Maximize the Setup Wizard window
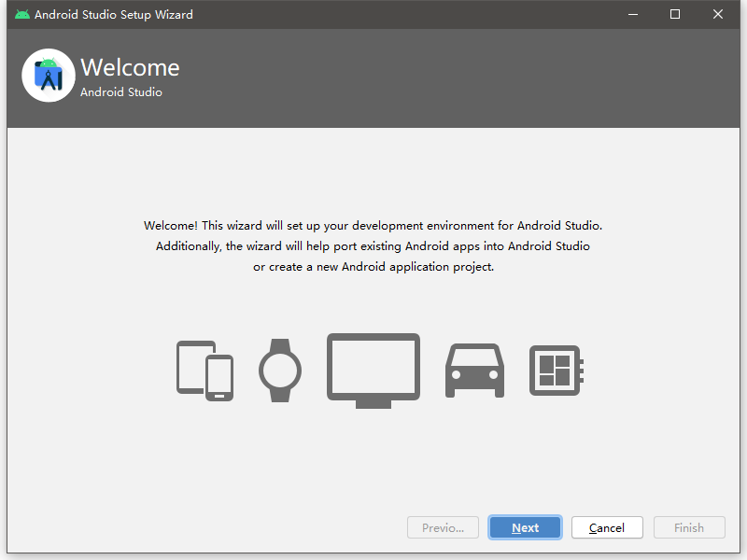 click(675, 14)
